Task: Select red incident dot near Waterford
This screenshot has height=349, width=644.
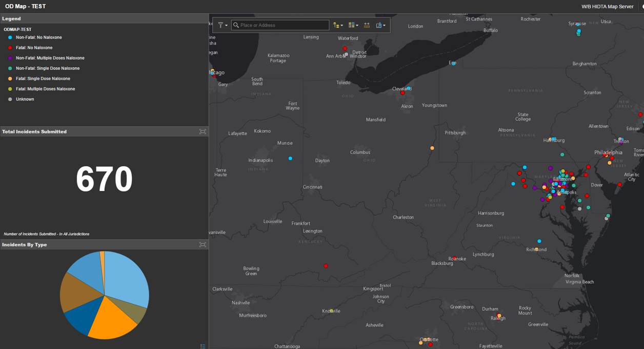Action: click(x=345, y=48)
